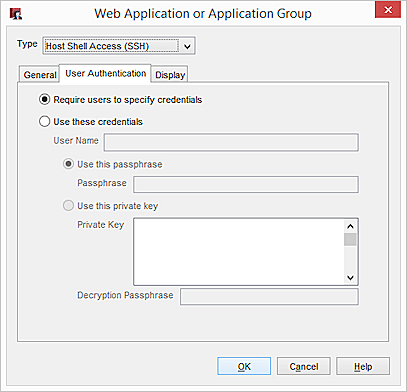Click the application icon in title bar
The width and height of the screenshot is (407, 392).
point(16,14)
